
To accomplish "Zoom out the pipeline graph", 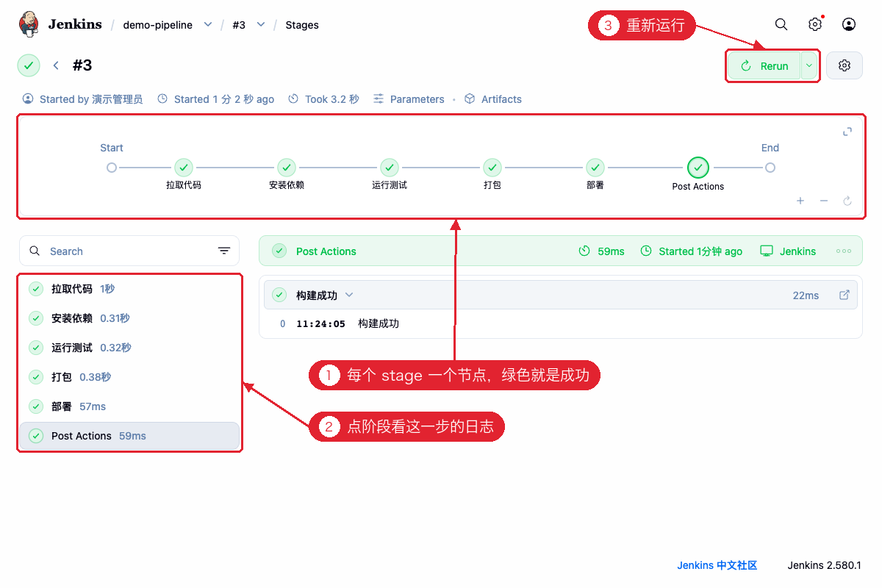I will click(x=824, y=201).
